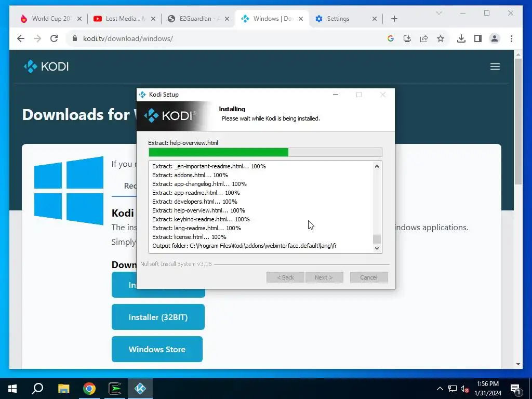Minimize the Kodi Setup window
532x399 pixels.
tap(336, 95)
